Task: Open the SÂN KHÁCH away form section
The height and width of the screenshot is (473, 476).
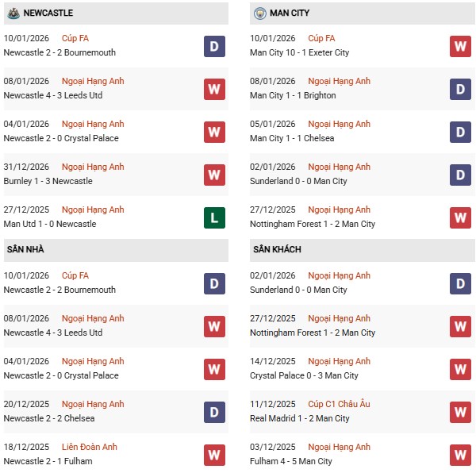Action: point(277,249)
